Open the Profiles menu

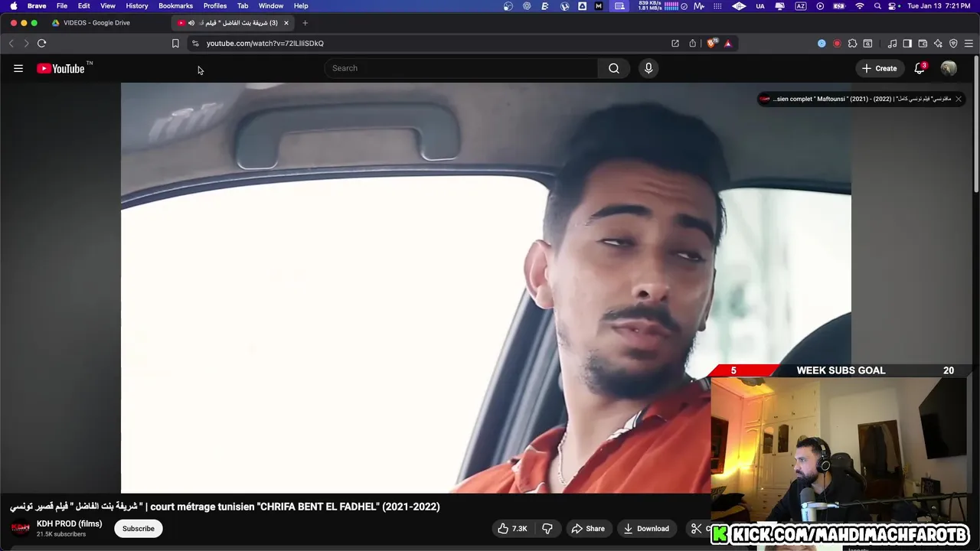point(215,6)
